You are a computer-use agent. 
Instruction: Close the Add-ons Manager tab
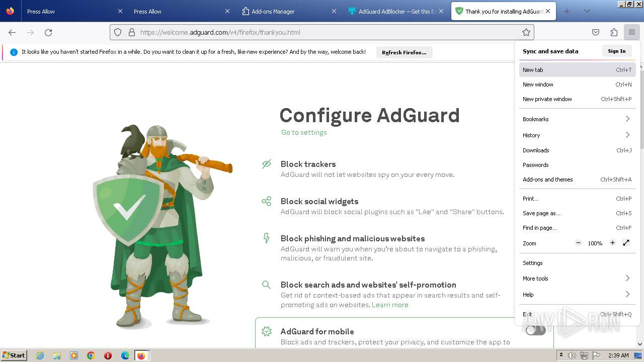click(334, 11)
